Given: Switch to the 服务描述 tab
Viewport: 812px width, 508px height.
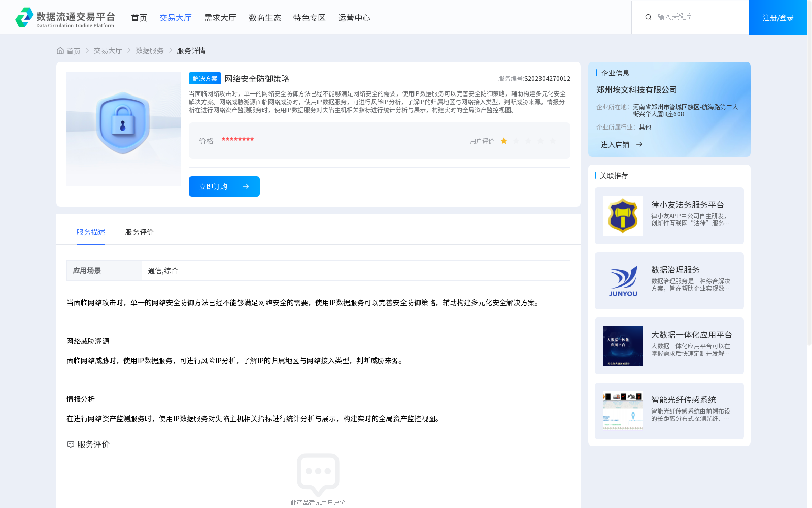Looking at the screenshot, I should point(91,232).
